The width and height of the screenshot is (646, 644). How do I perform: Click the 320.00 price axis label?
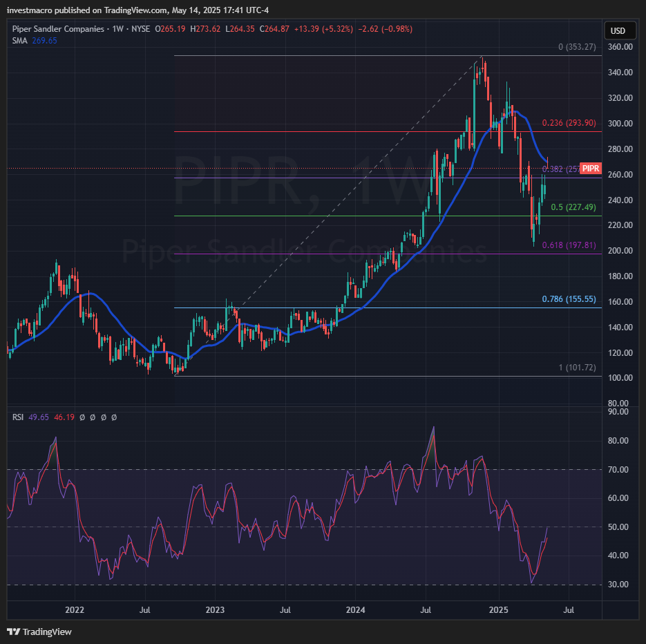pos(620,98)
